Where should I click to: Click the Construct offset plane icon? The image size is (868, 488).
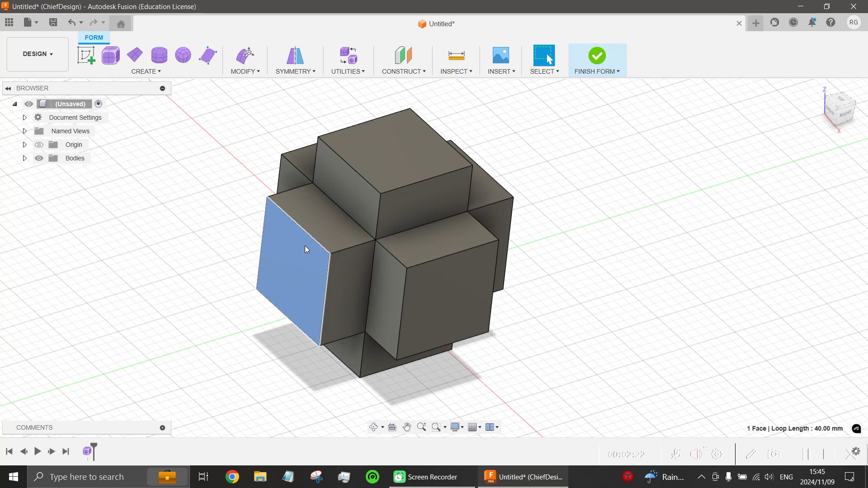(403, 56)
